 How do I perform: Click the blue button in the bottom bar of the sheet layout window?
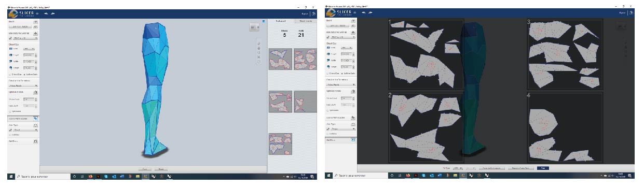click(x=542, y=168)
